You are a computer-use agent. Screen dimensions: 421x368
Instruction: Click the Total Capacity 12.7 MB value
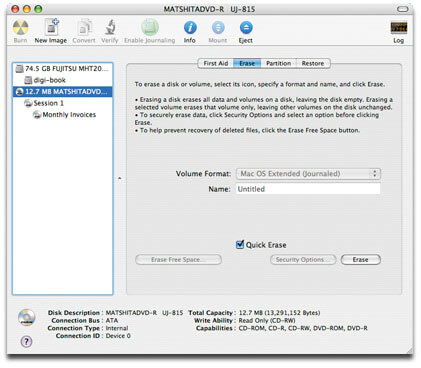(x=279, y=313)
